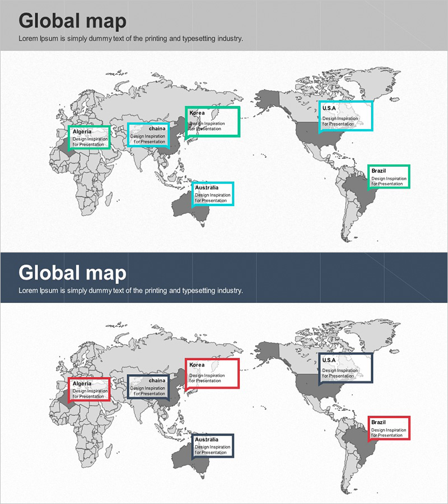Click the Global map title in gray header
Viewport: 448px width, 504px height.
point(72,21)
